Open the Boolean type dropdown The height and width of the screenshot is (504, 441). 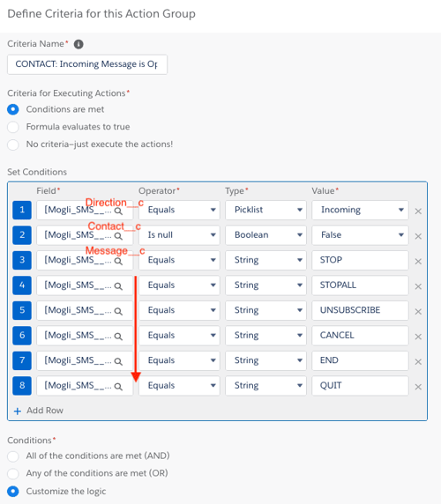click(x=265, y=235)
